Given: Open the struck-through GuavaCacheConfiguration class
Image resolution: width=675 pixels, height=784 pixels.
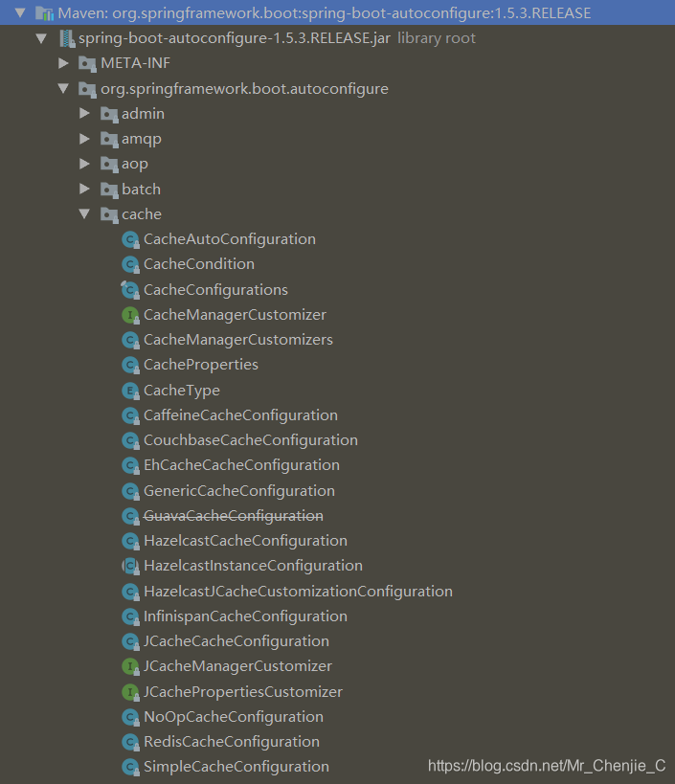Looking at the screenshot, I should 234,516.
